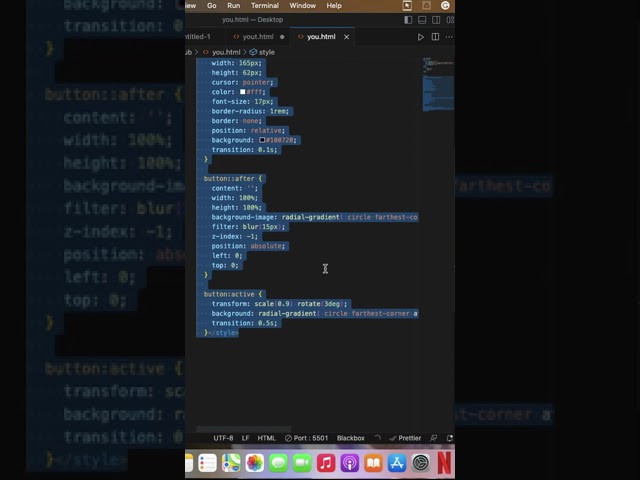Open Books from the Dock

(373, 463)
